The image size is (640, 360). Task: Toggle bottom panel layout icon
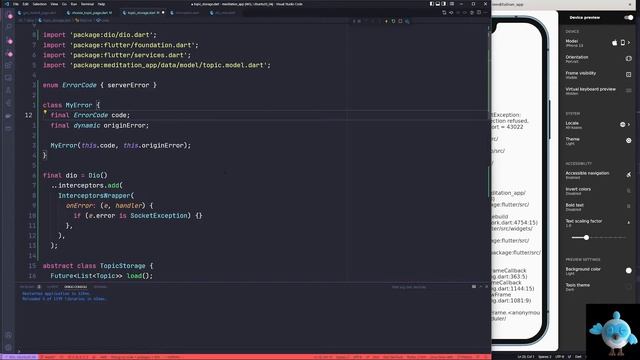438,4
